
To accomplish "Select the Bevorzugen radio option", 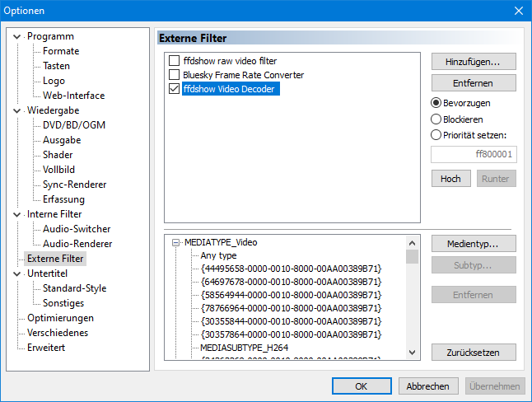I will click(x=436, y=104).
